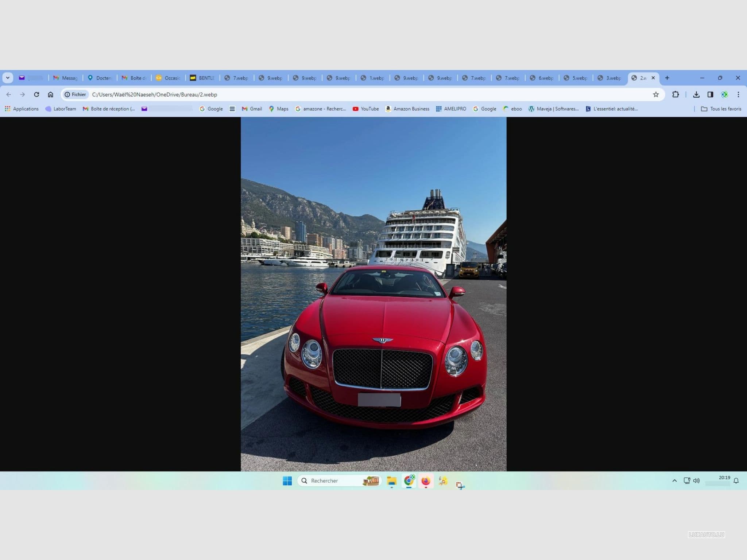
Task: Click the three-line icon bookmark beside Gmail
Action: (x=232, y=109)
